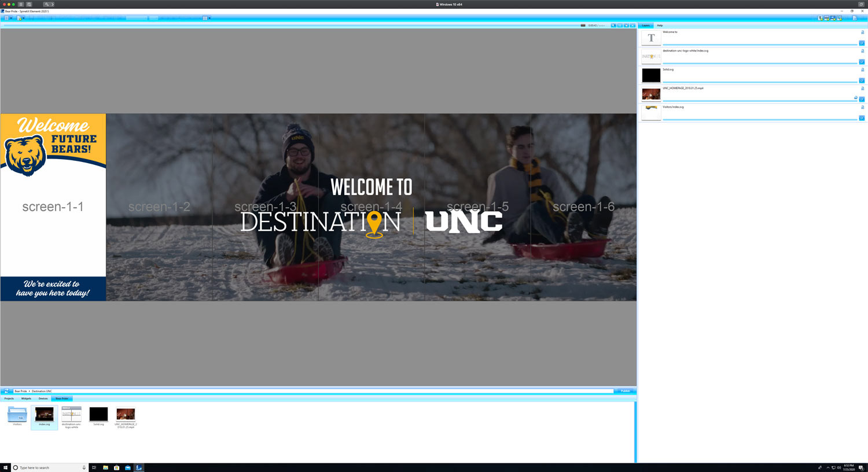
Task: Open the Widgets tab
Action: point(26,399)
